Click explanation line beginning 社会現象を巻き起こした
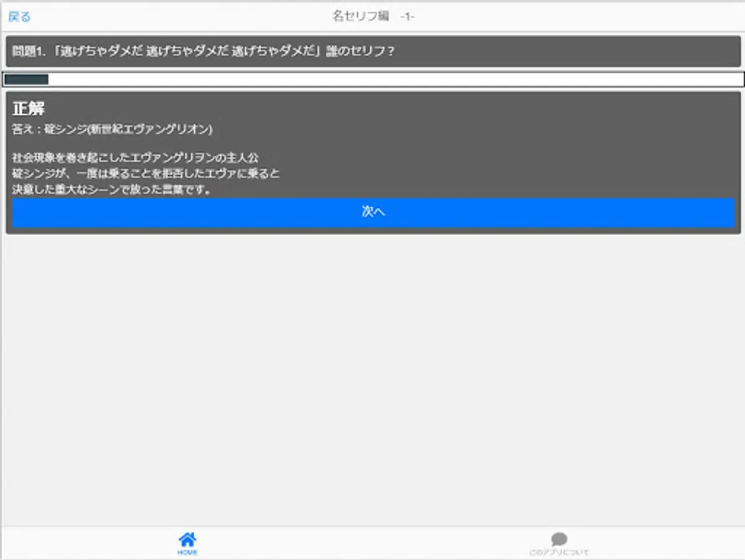This screenshot has width=745, height=560. [x=136, y=157]
